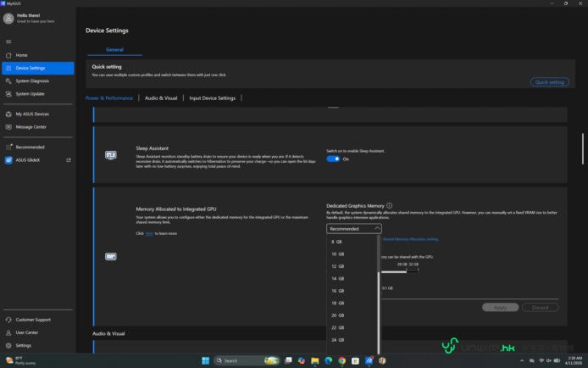Open Copilot from the taskbar
Viewport: 588px width, 368px height.
pos(302,360)
